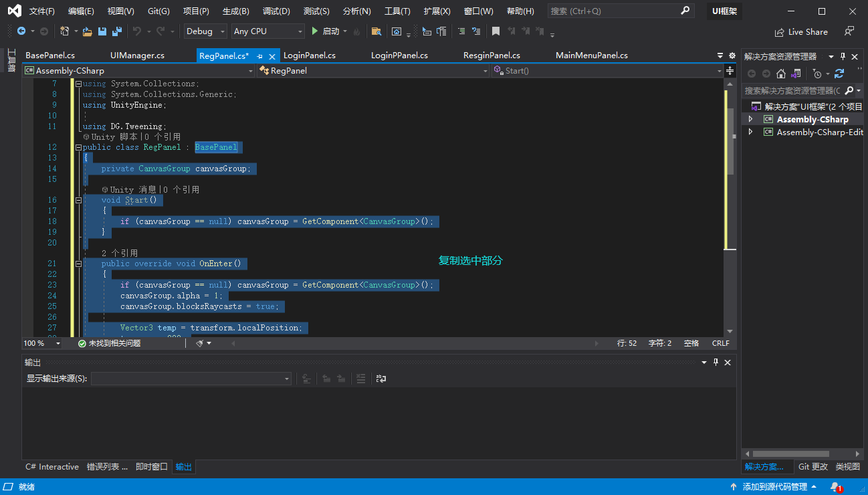
Task: Click the 启动 start button
Action: click(x=331, y=31)
